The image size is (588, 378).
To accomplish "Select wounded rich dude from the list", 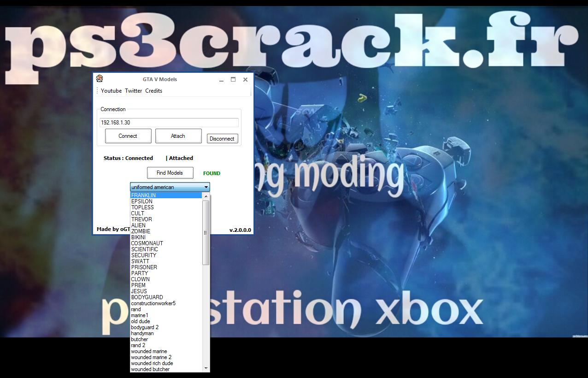I will coord(166,363).
